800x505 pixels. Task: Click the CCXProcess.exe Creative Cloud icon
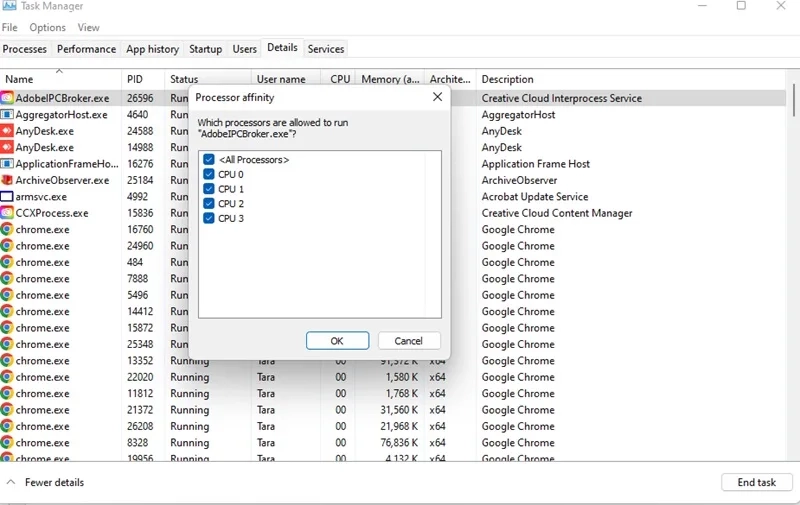click(x=7, y=213)
